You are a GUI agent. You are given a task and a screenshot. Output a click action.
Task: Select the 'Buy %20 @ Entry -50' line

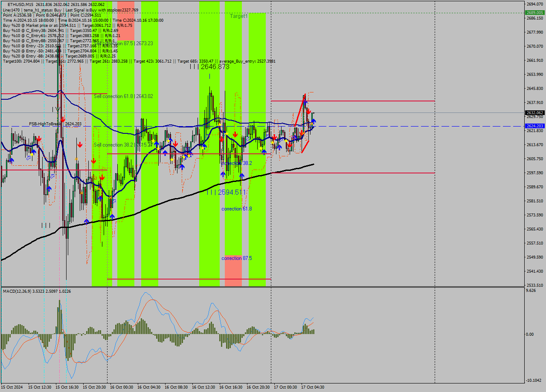pyautogui.click(x=60, y=51)
